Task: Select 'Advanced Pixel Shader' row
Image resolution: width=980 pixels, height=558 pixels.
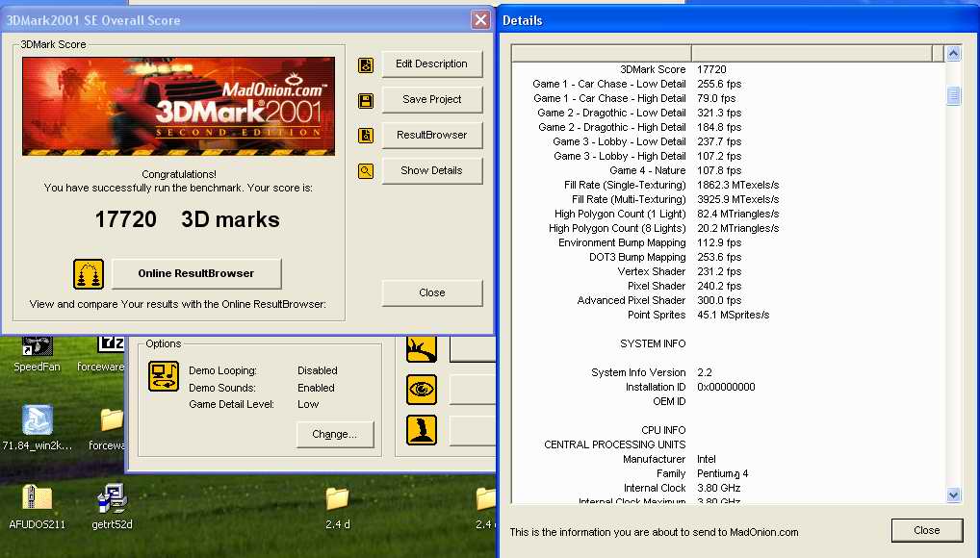Action: pyautogui.click(x=728, y=300)
